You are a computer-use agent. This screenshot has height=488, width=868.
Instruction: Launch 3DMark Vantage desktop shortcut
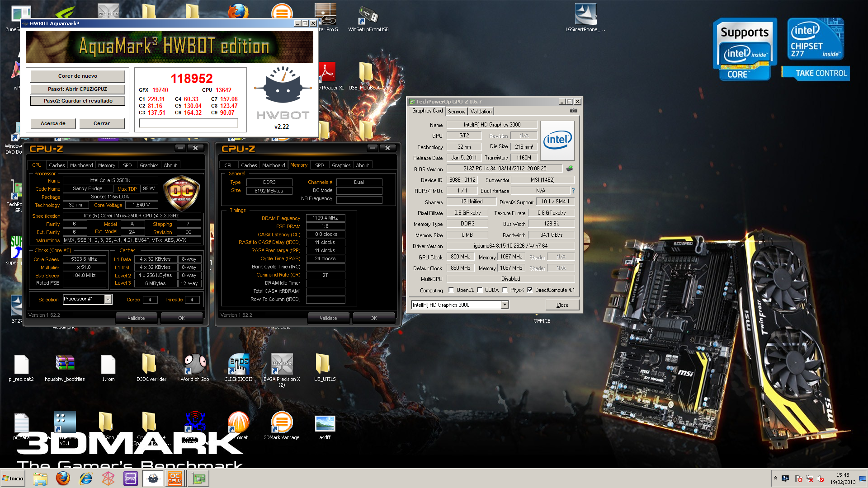tap(282, 426)
